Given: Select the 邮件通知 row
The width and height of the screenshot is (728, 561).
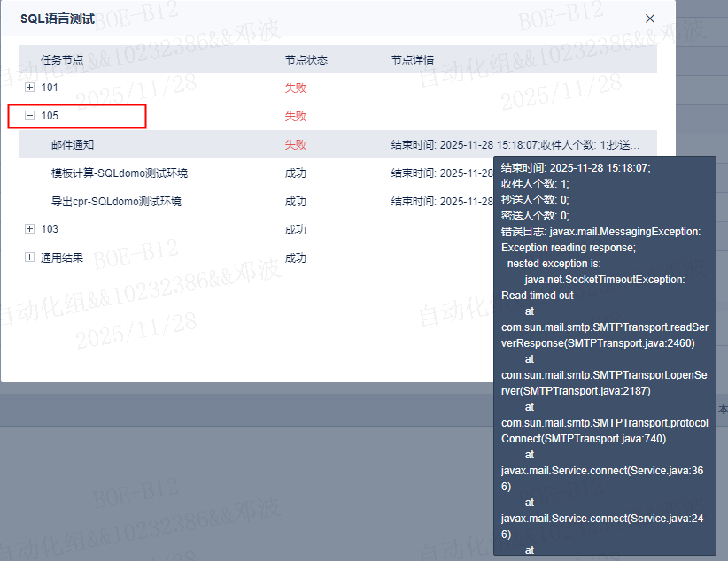Looking at the screenshot, I should tap(338, 144).
